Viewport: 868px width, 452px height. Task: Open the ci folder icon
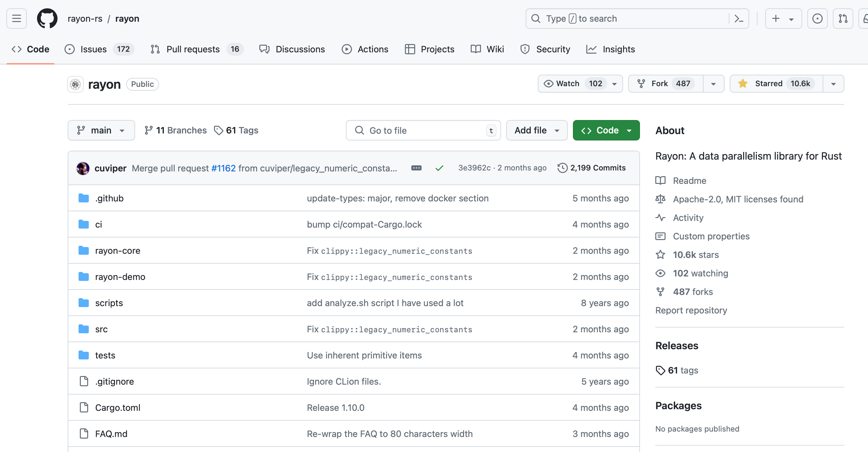pyautogui.click(x=84, y=224)
